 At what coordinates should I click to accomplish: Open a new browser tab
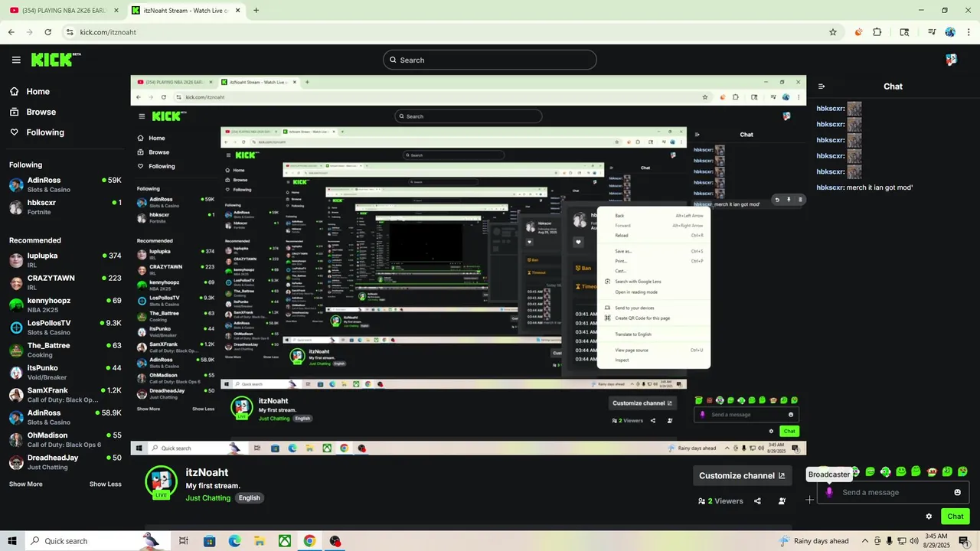tap(256, 11)
